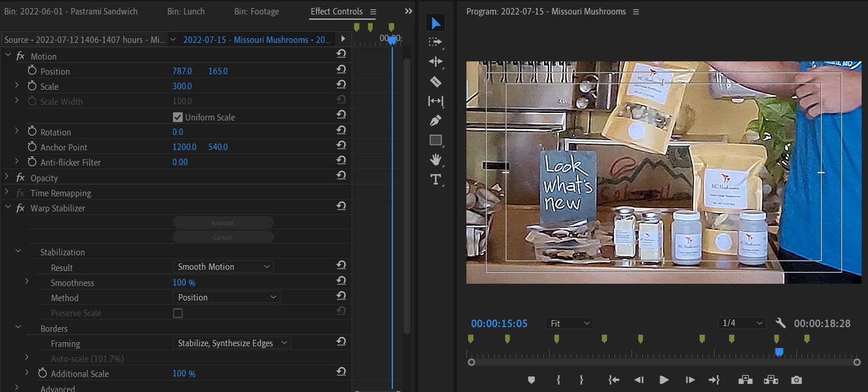Image resolution: width=868 pixels, height=392 pixels.
Task: Toggle Position animation stopwatch
Action: [32, 70]
